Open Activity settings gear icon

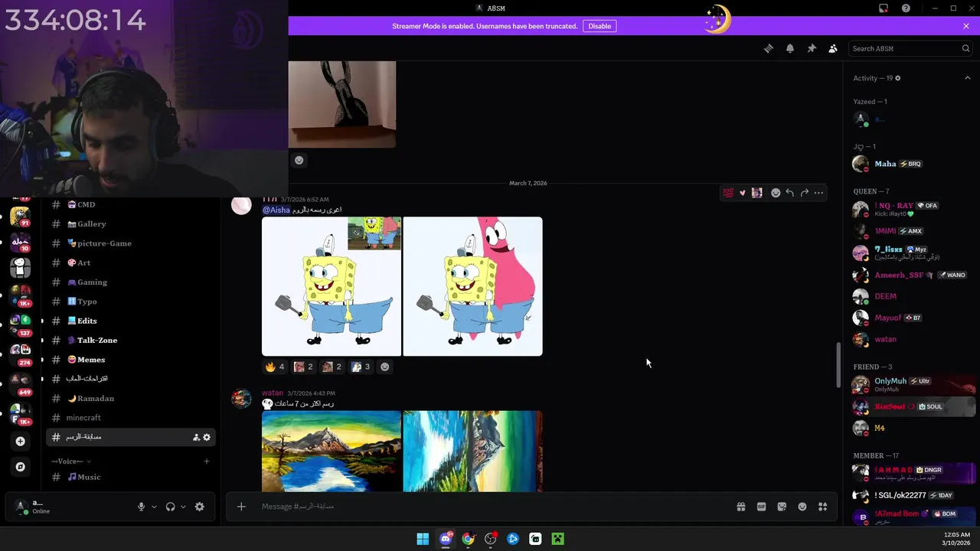pyautogui.click(x=898, y=78)
